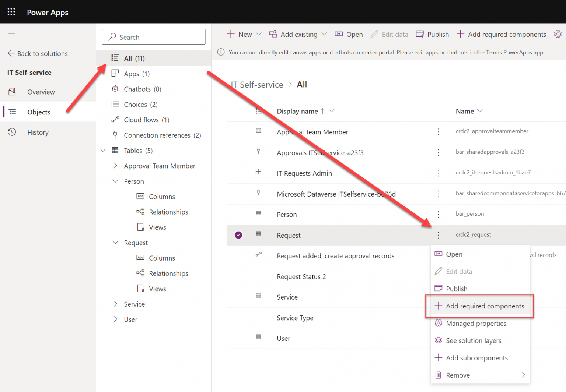Open the New dropdown in the command bar
Screen dimensions: 566x392
point(259,34)
